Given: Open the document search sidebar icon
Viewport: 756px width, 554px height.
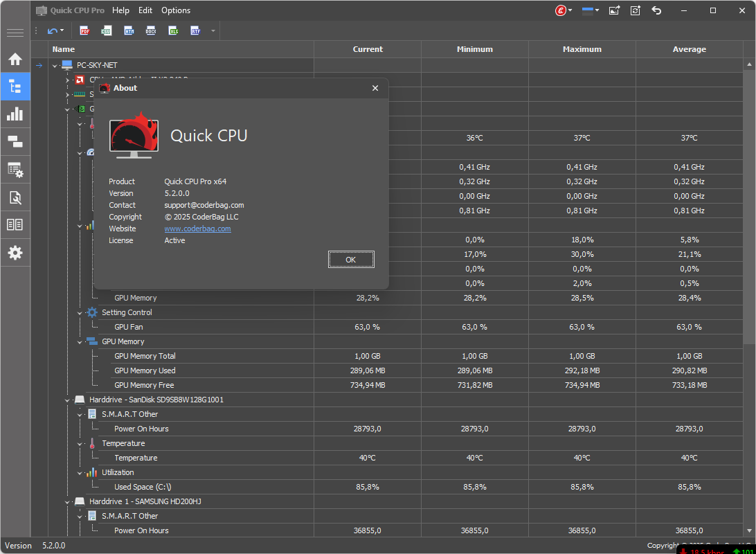Looking at the screenshot, I should pyautogui.click(x=15, y=197).
